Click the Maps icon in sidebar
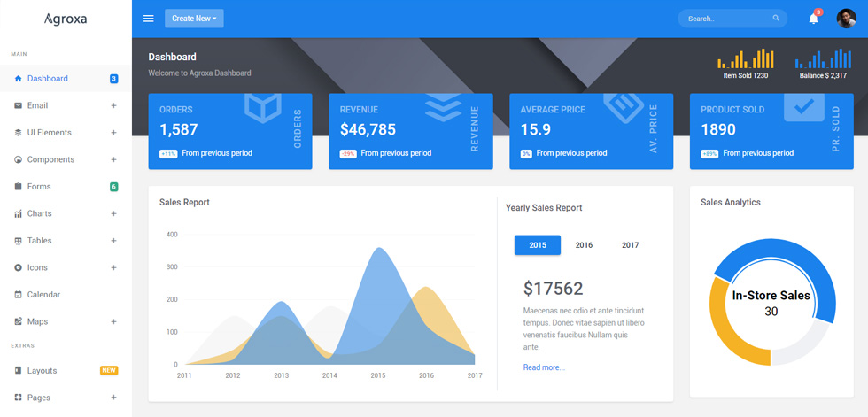 click(18, 321)
